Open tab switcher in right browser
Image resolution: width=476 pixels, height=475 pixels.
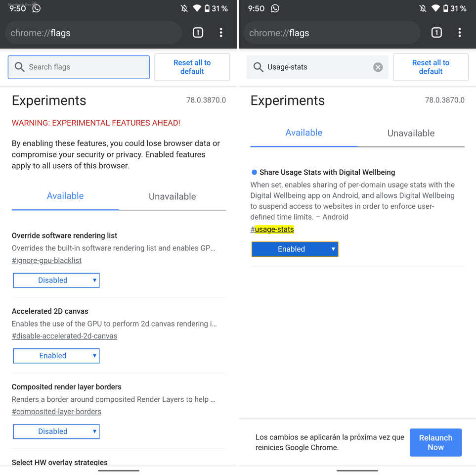pyautogui.click(x=436, y=33)
